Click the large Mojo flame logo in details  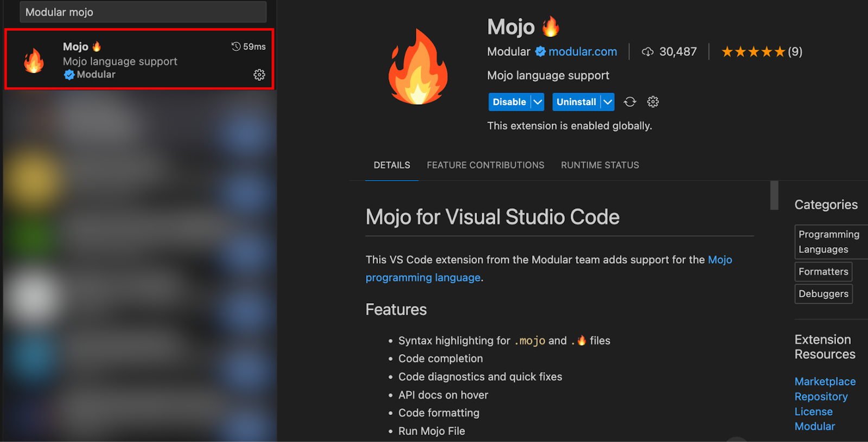[418, 67]
